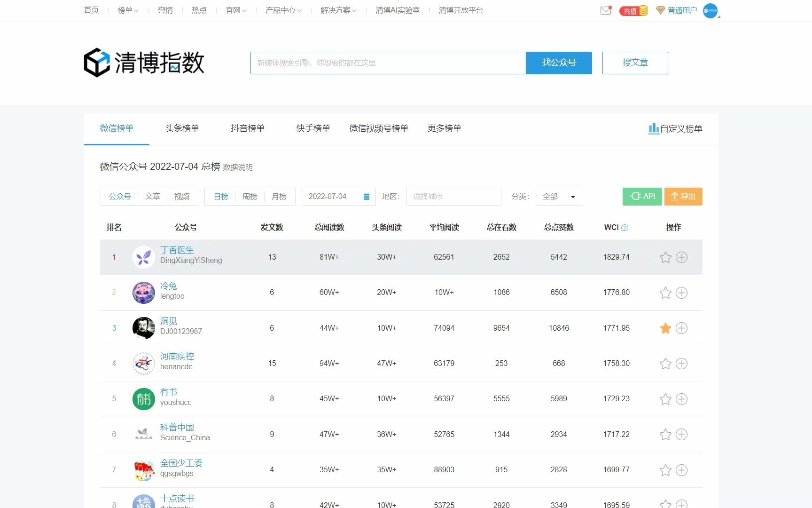Viewport: 812px width, 508px height.
Task: Open the 分类 全部 dropdown
Action: (559, 197)
